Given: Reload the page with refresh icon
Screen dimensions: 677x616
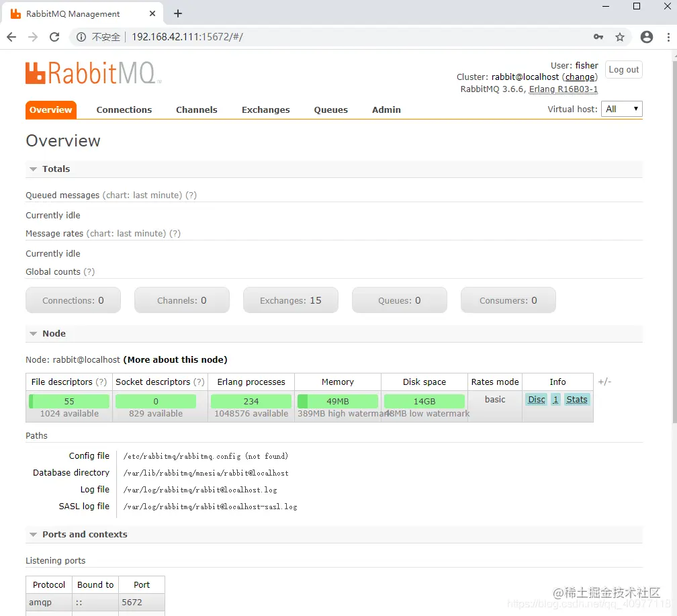Looking at the screenshot, I should (54, 37).
